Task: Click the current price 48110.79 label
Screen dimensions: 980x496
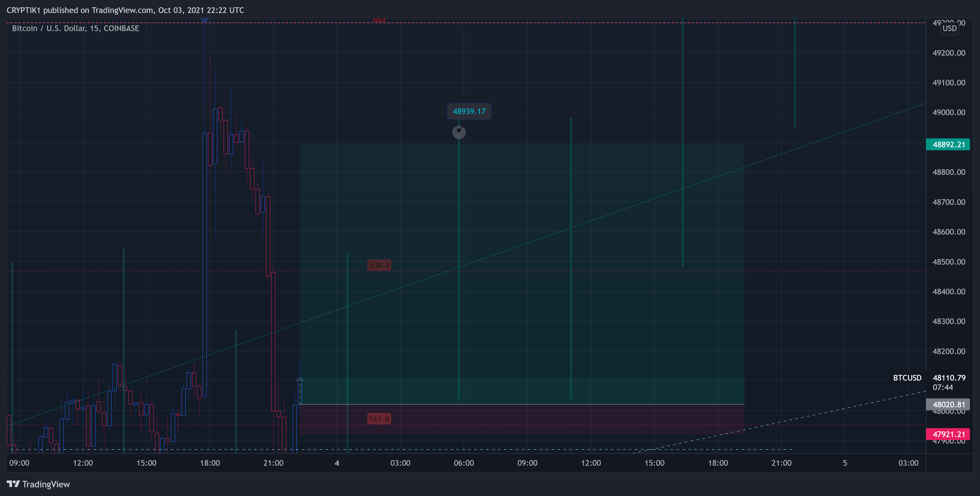Action: pyautogui.click(x=949, y=378)
